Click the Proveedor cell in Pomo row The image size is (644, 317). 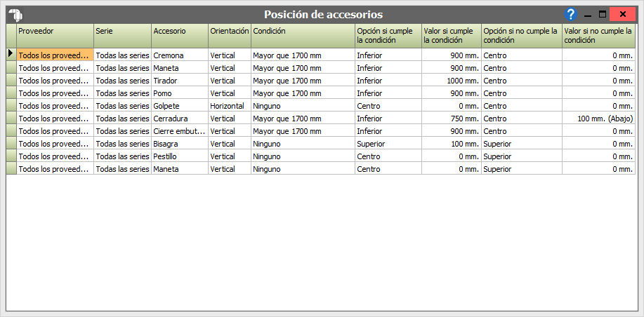coord(55,93)
